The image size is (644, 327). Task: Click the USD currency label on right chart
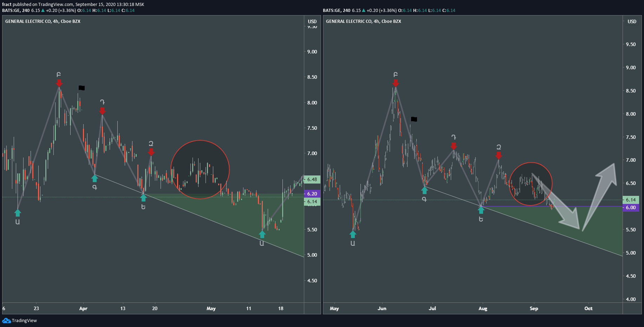tap(632, 21)
